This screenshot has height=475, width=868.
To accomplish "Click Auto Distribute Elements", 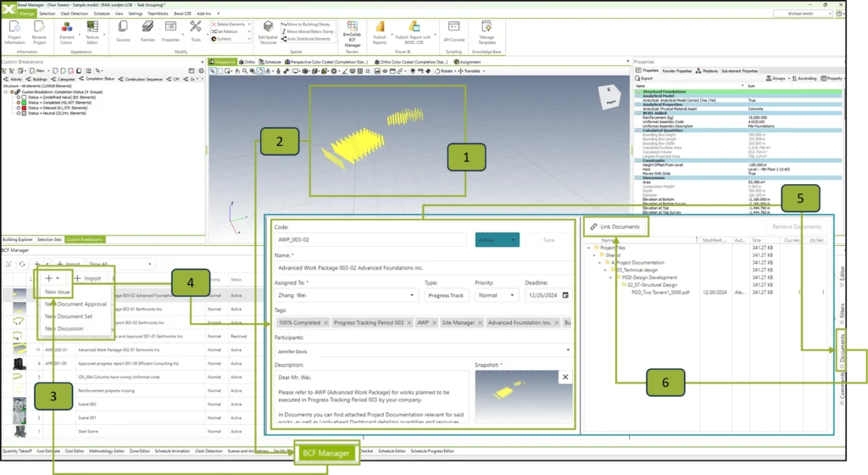I will [306, 39].
